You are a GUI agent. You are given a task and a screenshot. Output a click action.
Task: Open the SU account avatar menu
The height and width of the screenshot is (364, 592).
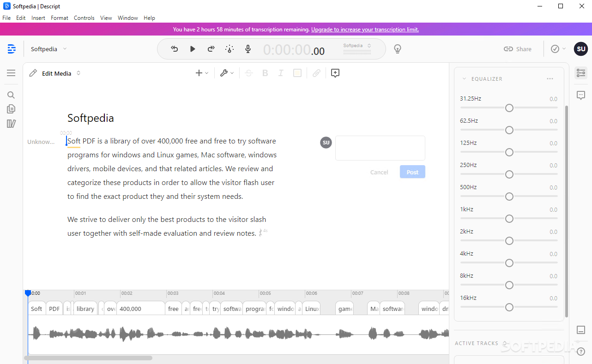(581, 49)
